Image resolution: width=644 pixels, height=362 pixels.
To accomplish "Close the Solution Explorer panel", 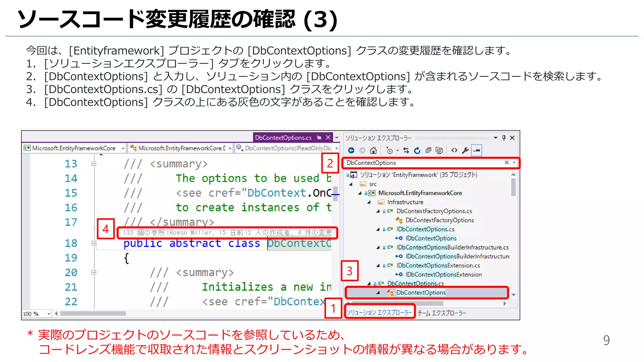I will click(x=512, y=138).
